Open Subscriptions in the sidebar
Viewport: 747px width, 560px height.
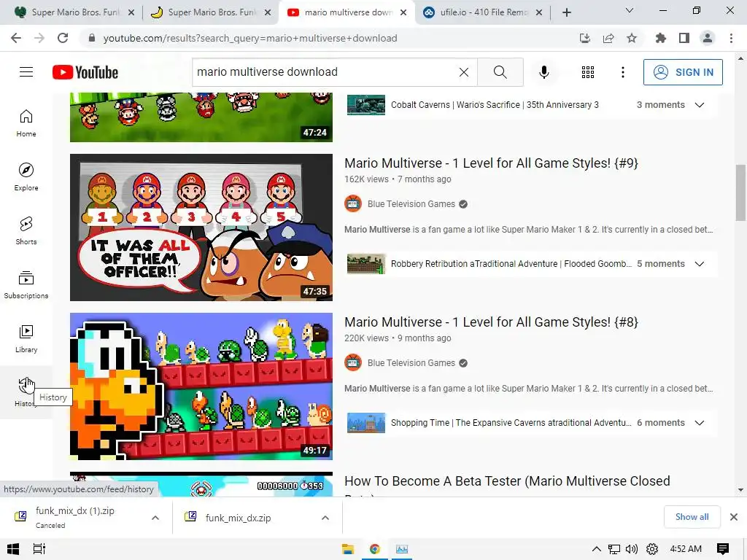[26, 284]
